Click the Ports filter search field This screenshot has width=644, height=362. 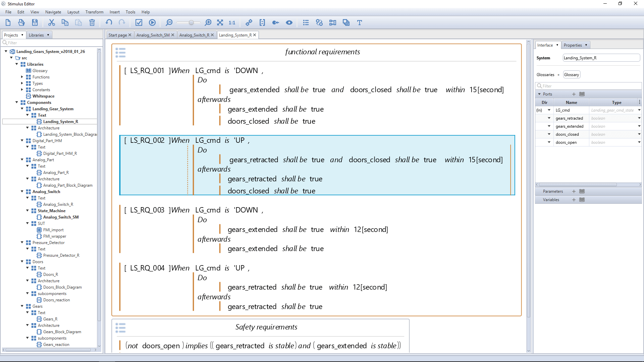(588, 86)
